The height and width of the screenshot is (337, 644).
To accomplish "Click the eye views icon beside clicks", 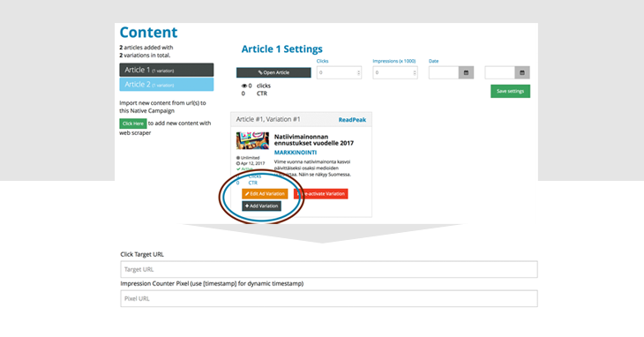I will [x=244, y=86].
